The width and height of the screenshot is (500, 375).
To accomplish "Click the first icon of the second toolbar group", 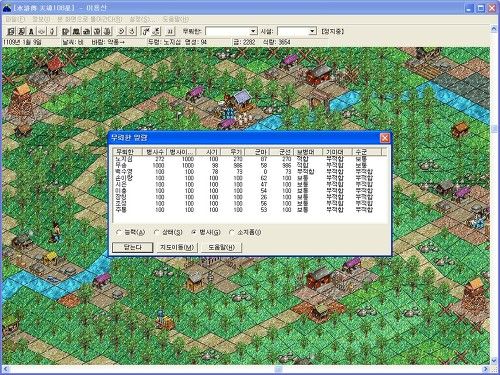I will 66,31.
